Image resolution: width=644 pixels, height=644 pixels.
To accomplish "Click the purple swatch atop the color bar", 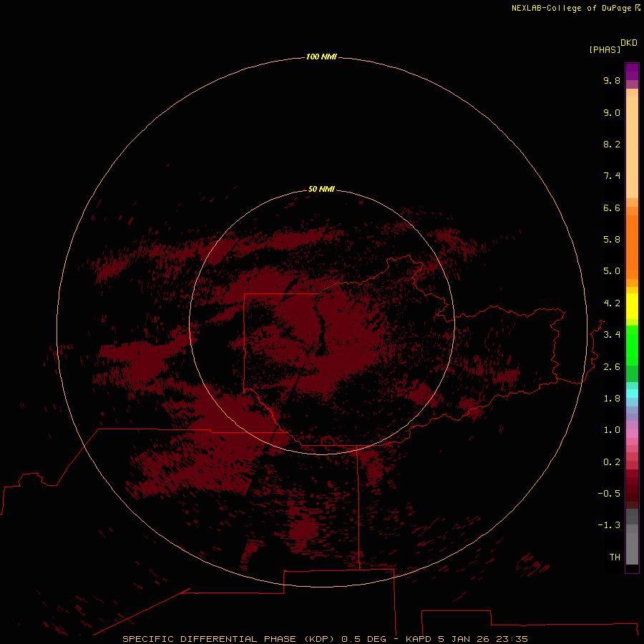I will click(x=632, y=72).
